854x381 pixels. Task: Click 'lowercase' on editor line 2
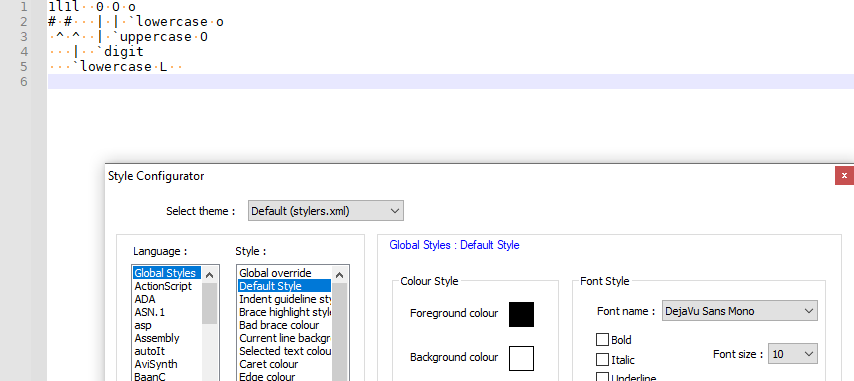pyautogui.click(x=172, y=22)
